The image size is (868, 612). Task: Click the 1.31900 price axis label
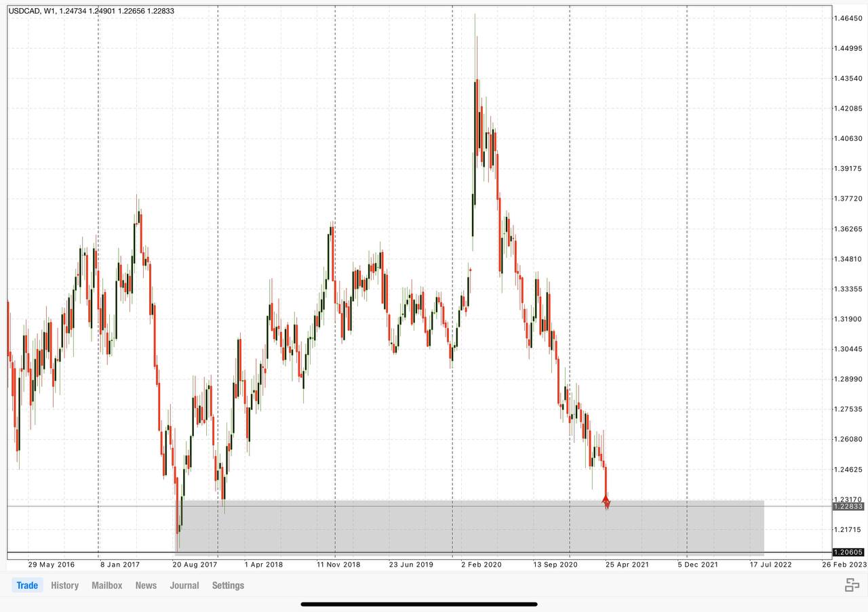click(x=850, y=319)
